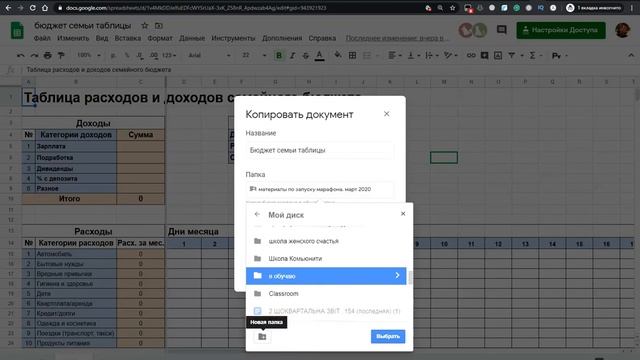The image size is (640, 360).
Task: Click the Новая папка new folder icon
Action: click(262, 337)
